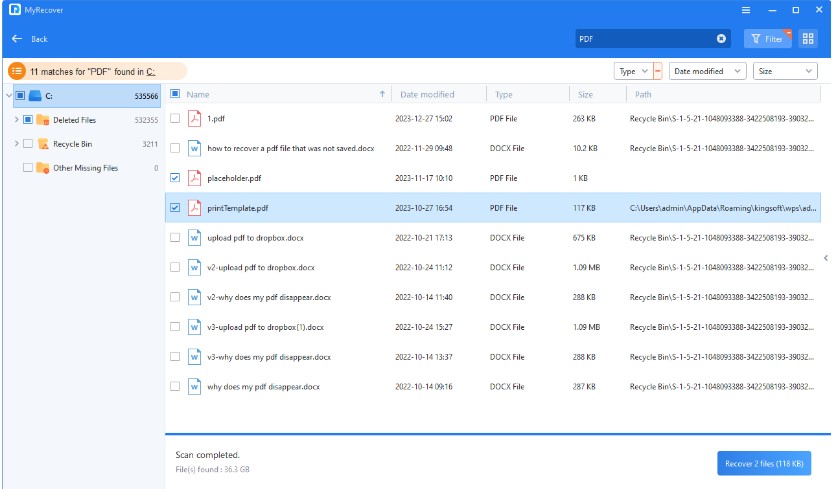Screen dimensions: 832x489
Task: Toggle the select-all checkbox beside Name
Action: (x=176, y=94)
